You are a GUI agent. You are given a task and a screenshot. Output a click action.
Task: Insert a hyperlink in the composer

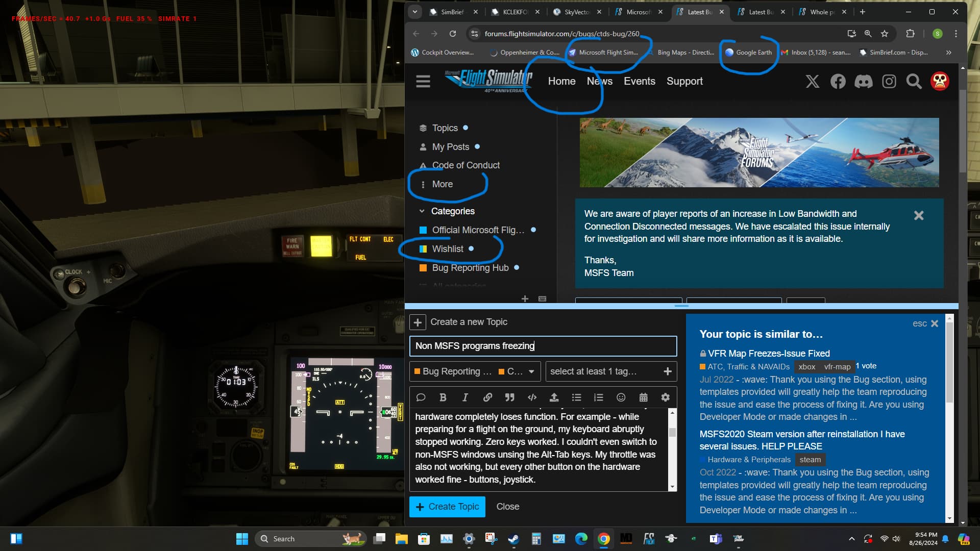(x=487, y=397)
